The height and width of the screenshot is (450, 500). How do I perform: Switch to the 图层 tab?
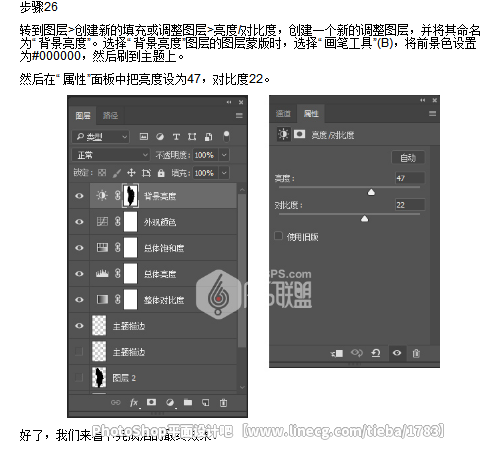[83, 116]
